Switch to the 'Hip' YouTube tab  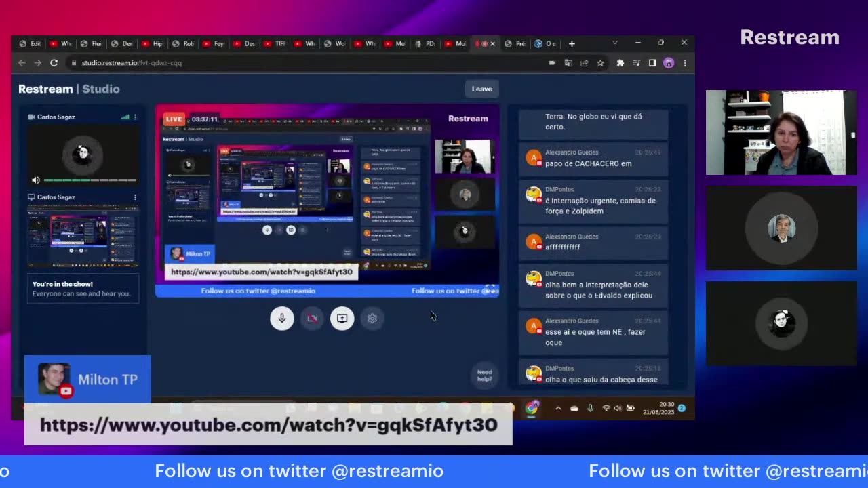tap(153, 44)
